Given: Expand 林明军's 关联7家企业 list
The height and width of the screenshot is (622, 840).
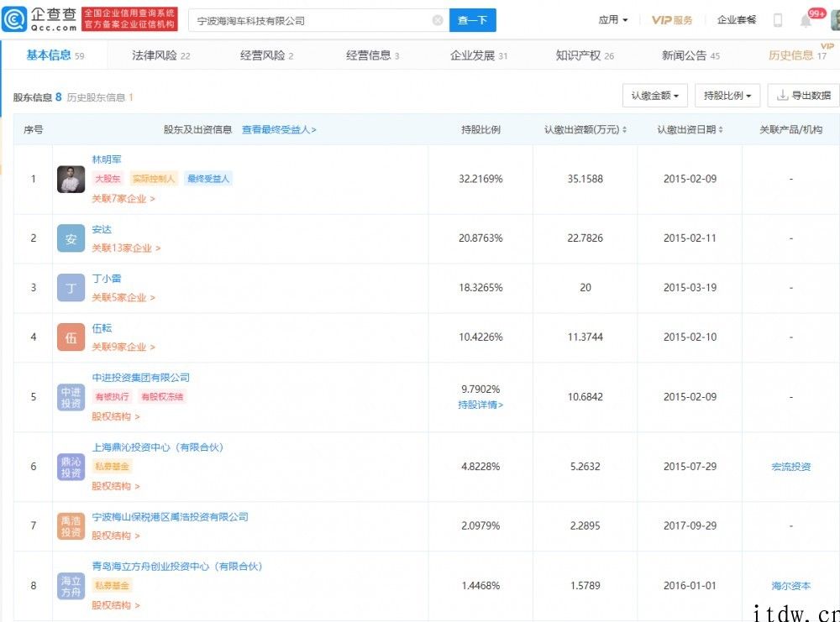Looking at the screenshot, I should click(x=123, y=199).
